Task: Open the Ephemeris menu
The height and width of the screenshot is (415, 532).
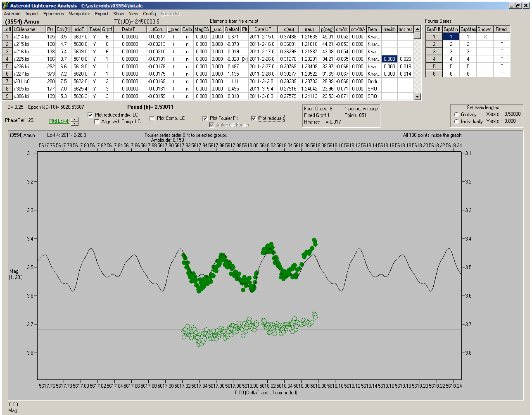Action: (54, 14)
